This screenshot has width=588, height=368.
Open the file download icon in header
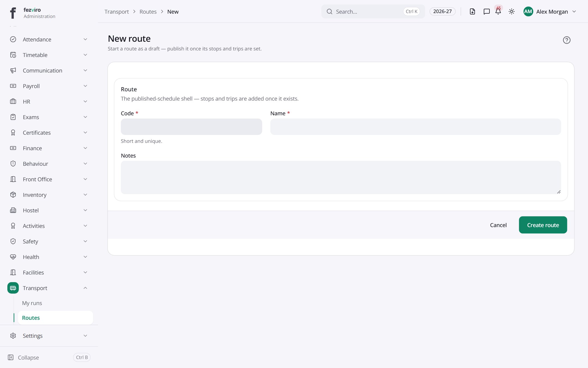tap(472, 11)
